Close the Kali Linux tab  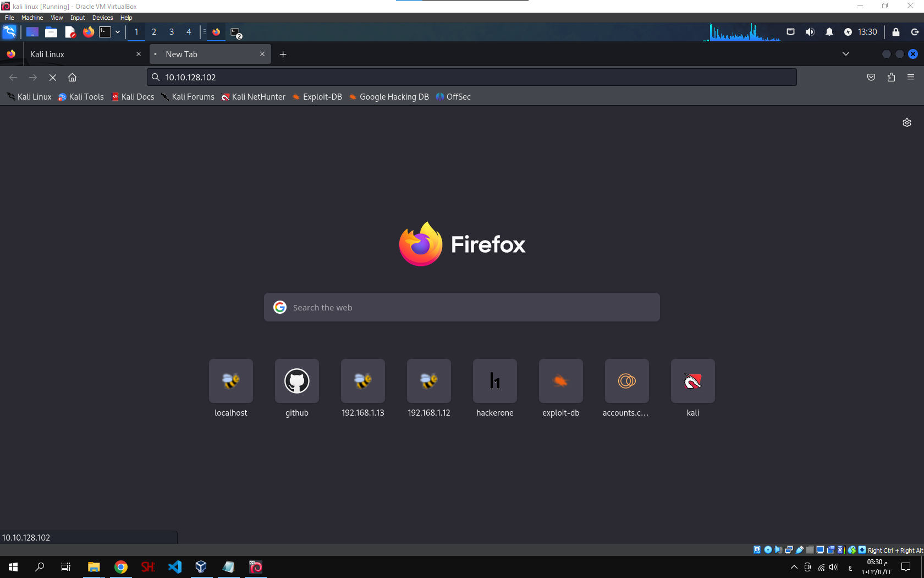[139, 54]
